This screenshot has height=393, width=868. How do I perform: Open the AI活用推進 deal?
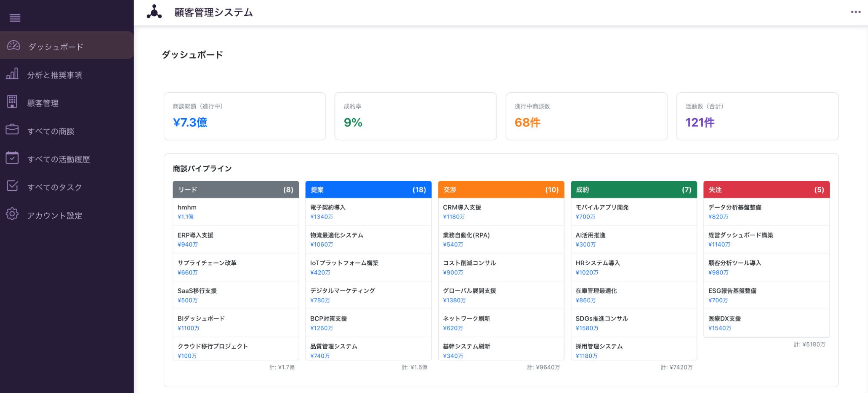point(634,239)
